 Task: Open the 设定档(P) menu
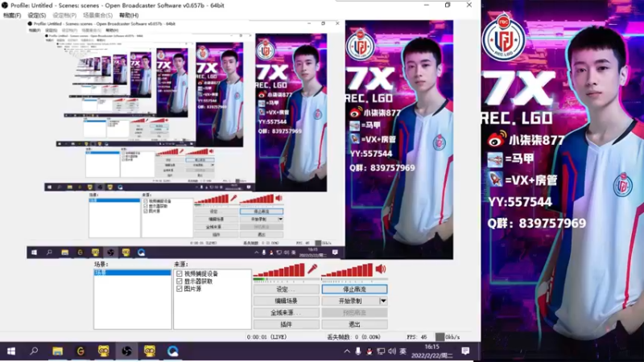pos(64,15)
